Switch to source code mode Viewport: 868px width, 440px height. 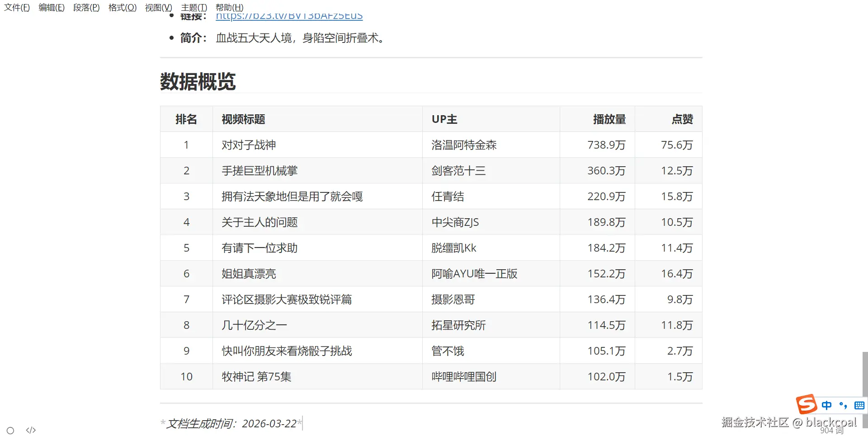coord(30,430)
